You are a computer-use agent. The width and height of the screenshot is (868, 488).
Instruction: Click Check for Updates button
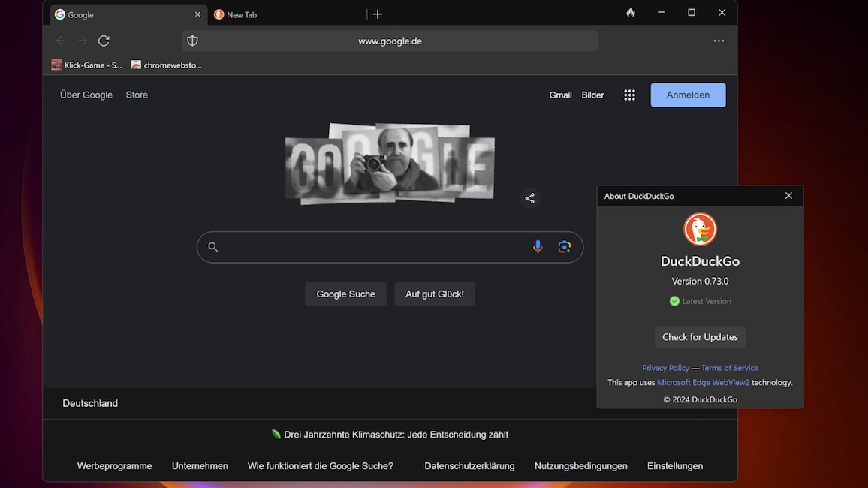point(700,337)
